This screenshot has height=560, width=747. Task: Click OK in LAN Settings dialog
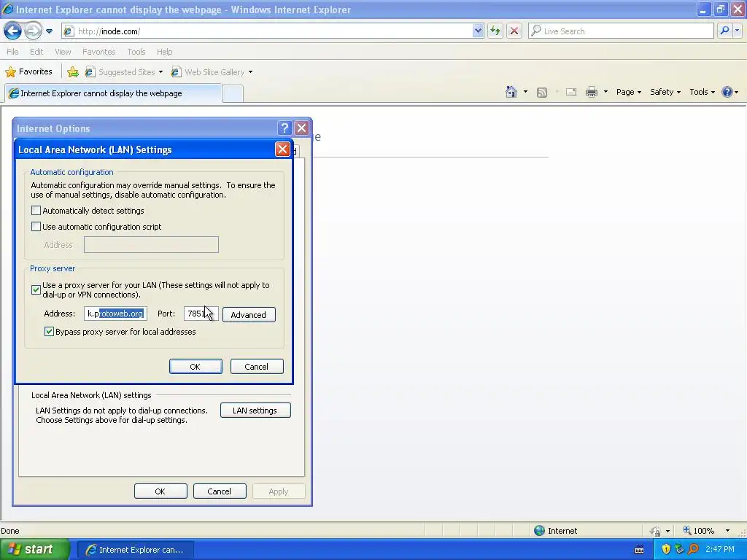click(196, 367)
